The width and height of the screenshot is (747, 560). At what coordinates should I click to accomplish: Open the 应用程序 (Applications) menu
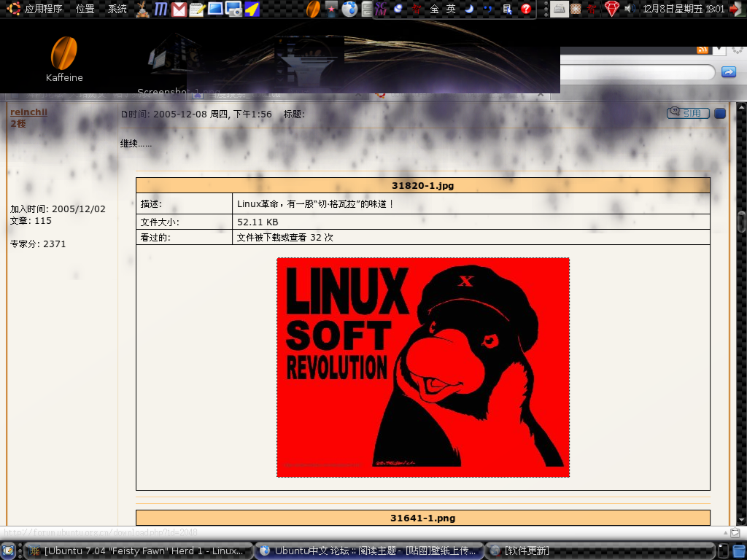(x=34, y=9)
